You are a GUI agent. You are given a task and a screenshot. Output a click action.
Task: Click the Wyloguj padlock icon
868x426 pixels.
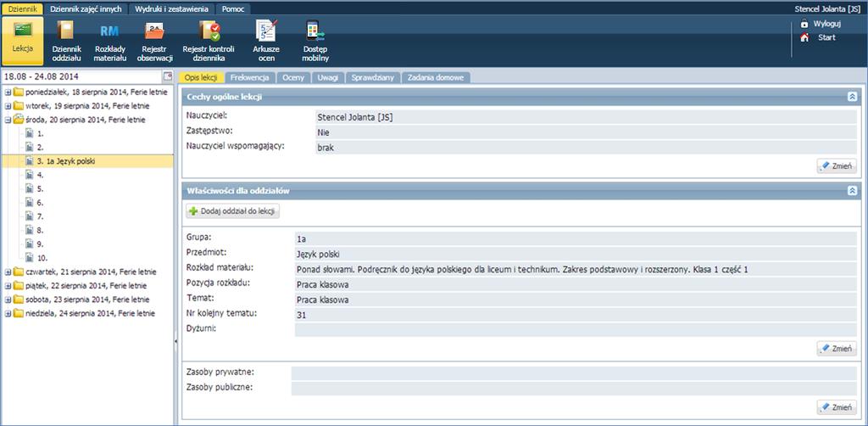804,24
